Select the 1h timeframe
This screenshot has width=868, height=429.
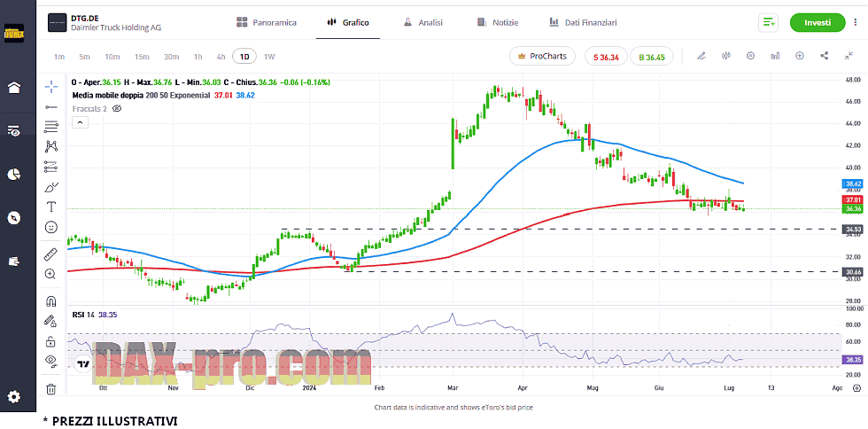198,57
